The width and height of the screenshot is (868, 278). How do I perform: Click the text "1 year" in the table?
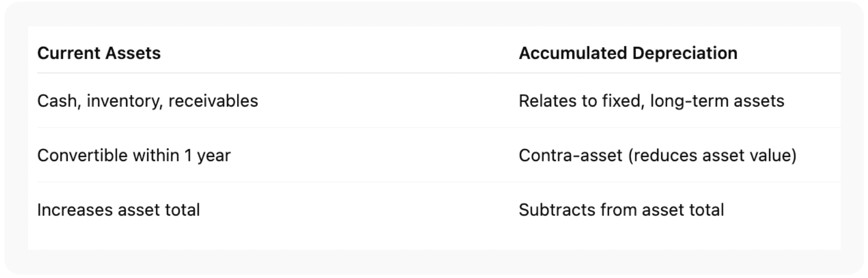coord(207,155)
